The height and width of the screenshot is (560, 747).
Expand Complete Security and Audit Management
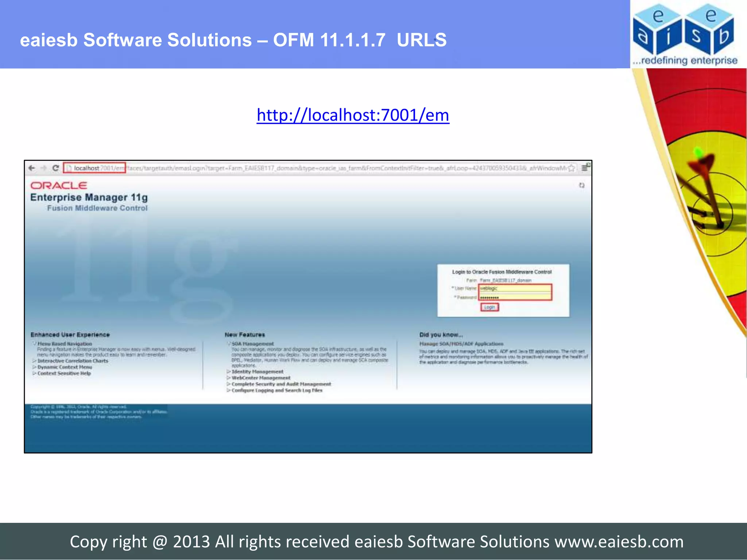point(229,384)
